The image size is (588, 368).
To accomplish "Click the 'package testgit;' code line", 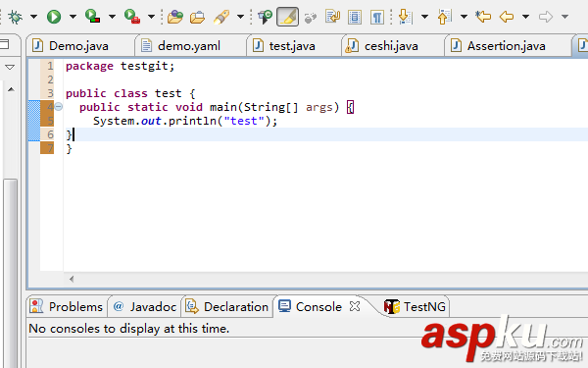I will click(x=120, y=66).
